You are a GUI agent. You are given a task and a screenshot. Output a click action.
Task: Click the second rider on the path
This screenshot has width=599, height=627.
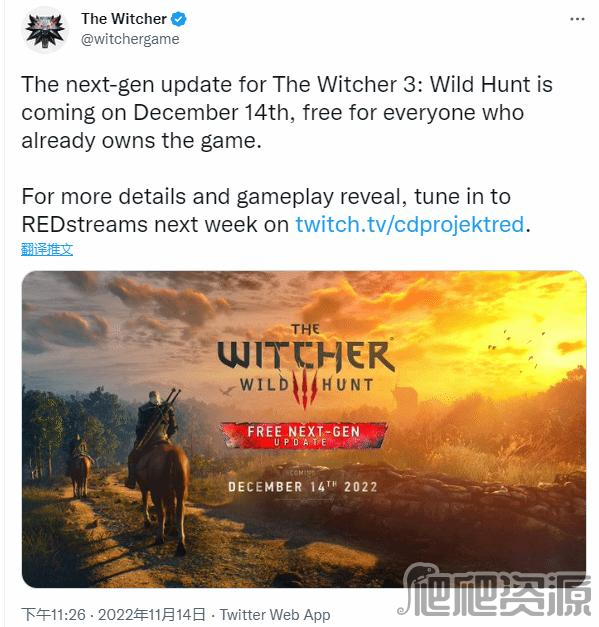click(x=80, y=466)
